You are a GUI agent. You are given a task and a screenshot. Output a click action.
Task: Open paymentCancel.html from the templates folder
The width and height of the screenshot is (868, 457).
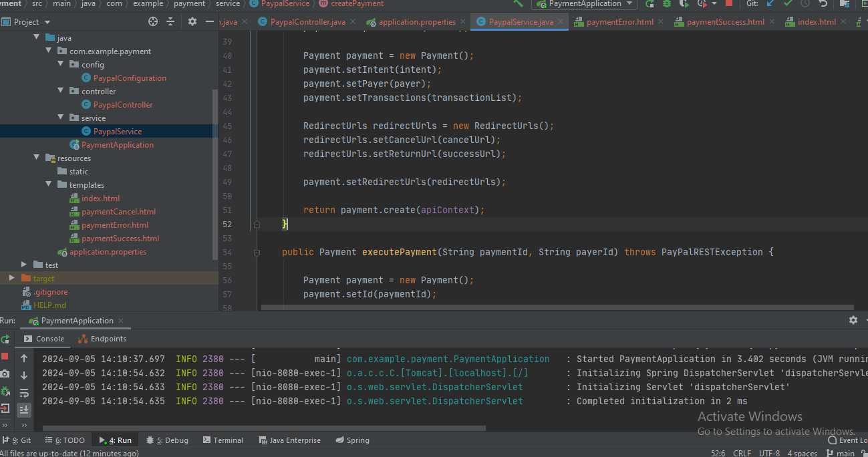[118, 212]
